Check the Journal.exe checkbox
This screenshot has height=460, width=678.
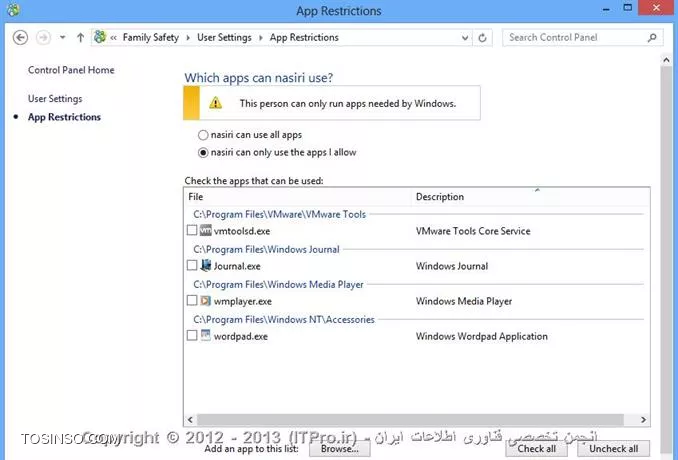[x=192, y=265]
